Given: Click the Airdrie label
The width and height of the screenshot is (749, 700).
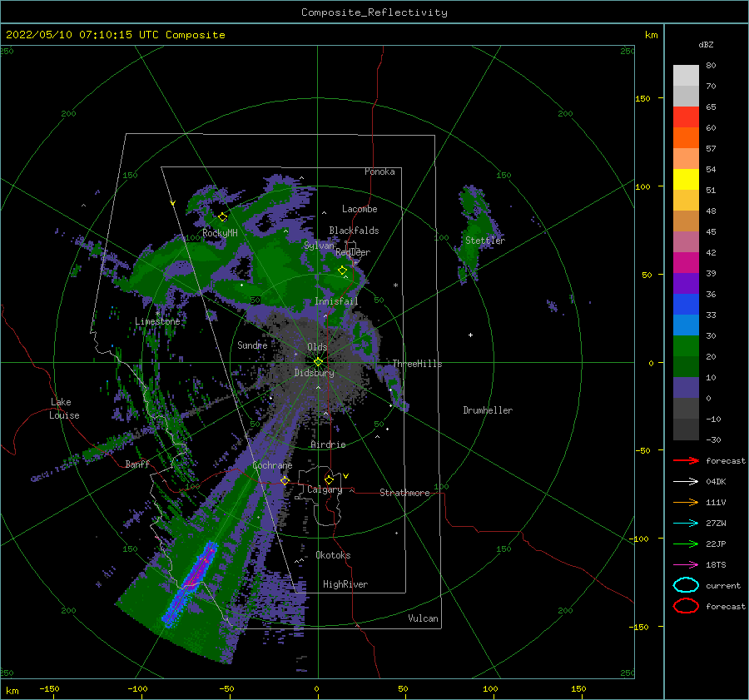Looking at the screenshot, I should pyautogui.click(x=328, y=444).
